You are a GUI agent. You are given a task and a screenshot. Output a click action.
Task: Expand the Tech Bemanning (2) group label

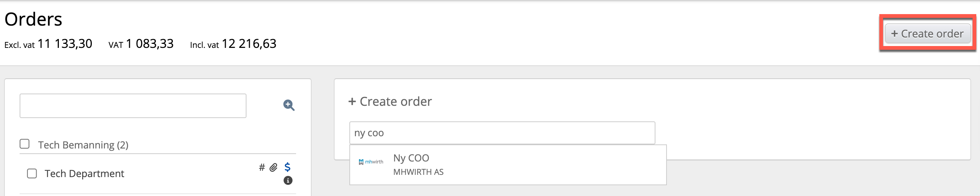pyautogui.click(x=83, y=145)
